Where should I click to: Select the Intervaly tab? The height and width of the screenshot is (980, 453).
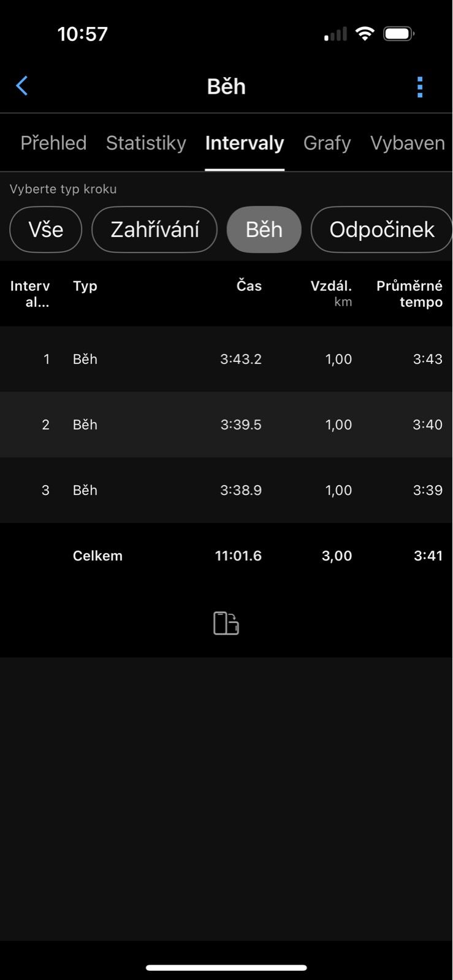point(245,143)
